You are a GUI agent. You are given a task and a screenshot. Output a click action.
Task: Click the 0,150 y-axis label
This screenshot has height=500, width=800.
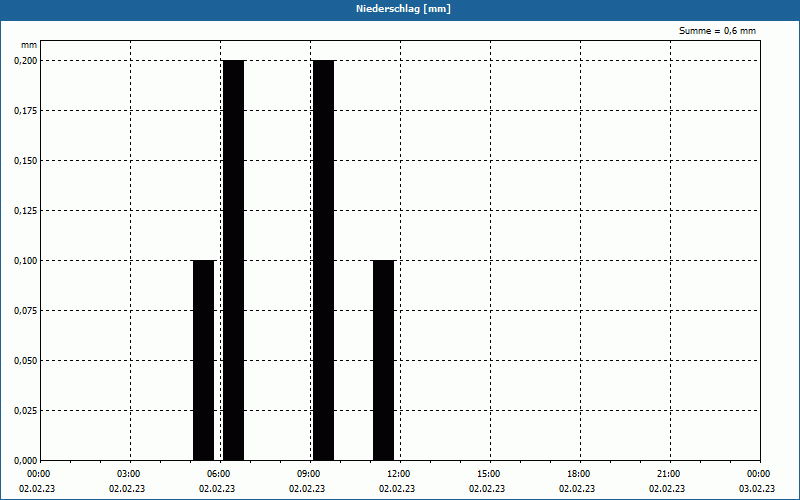pyautogui.click(x=26, y=161)
